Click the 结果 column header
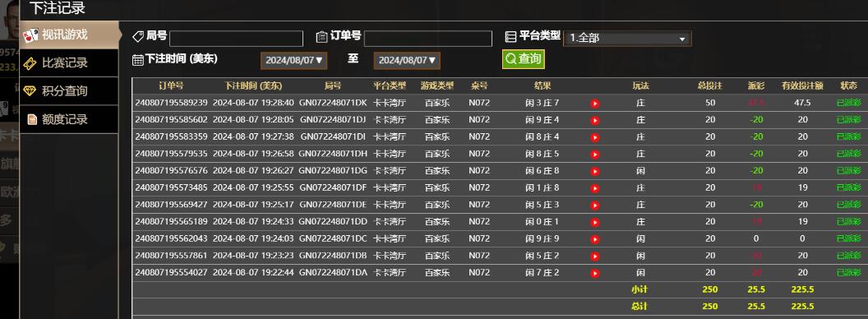This screenshot has height=319, width=868. click(542, 86)
